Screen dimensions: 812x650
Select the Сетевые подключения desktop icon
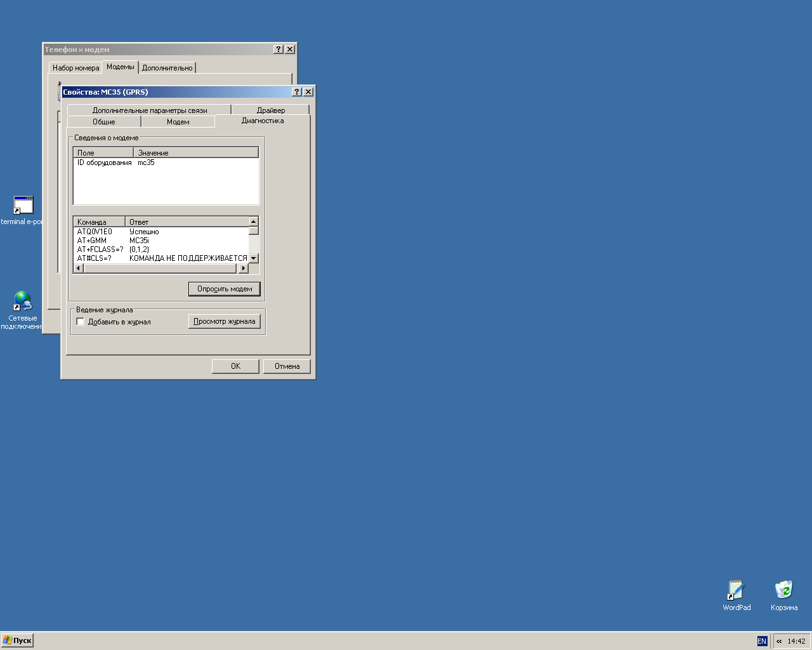point(23,301)
